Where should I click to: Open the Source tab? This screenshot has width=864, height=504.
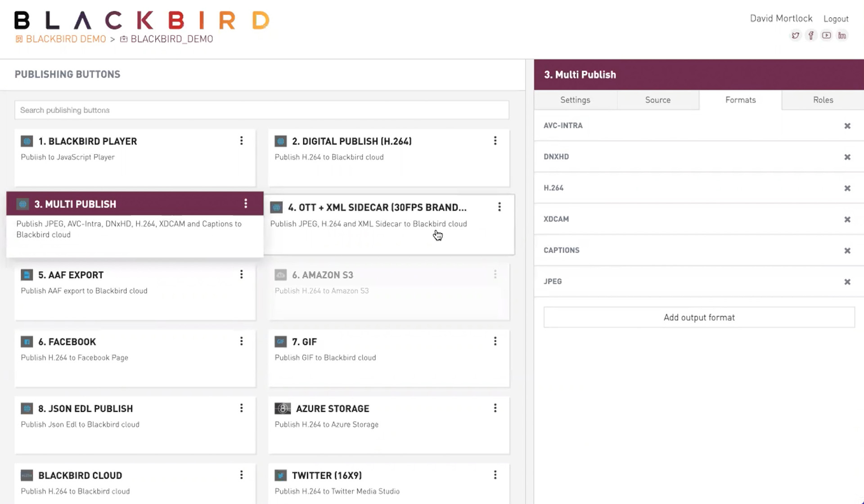(x=657, y=100)
